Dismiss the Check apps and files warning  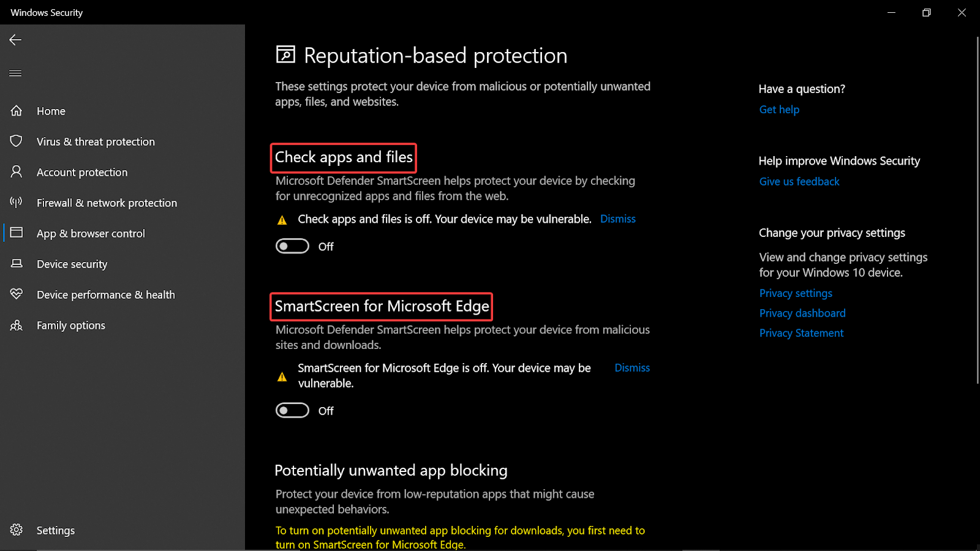pyautogui.click(x=617, y=219)
